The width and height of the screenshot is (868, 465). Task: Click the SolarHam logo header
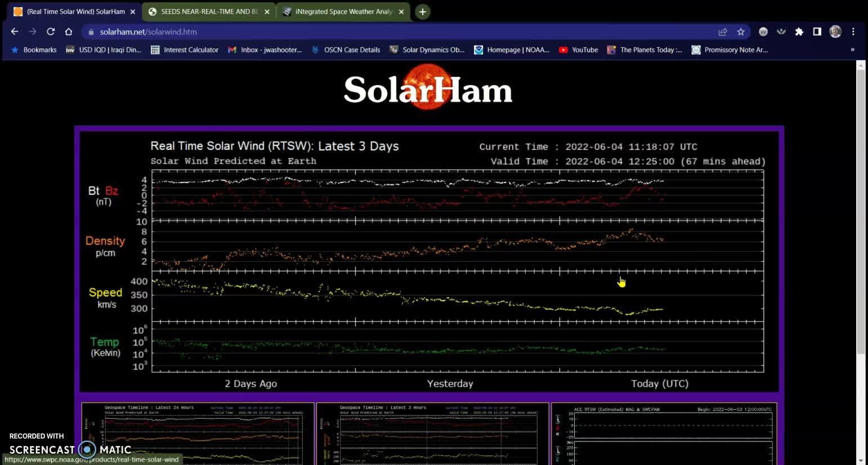[428, 88]
